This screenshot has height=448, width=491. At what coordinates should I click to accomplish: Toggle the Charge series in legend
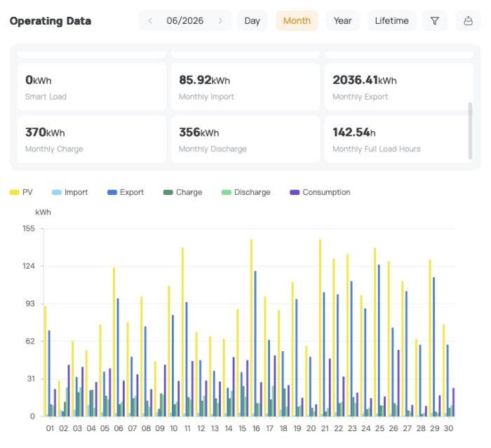pyautogui.click(x=183, y=192)
